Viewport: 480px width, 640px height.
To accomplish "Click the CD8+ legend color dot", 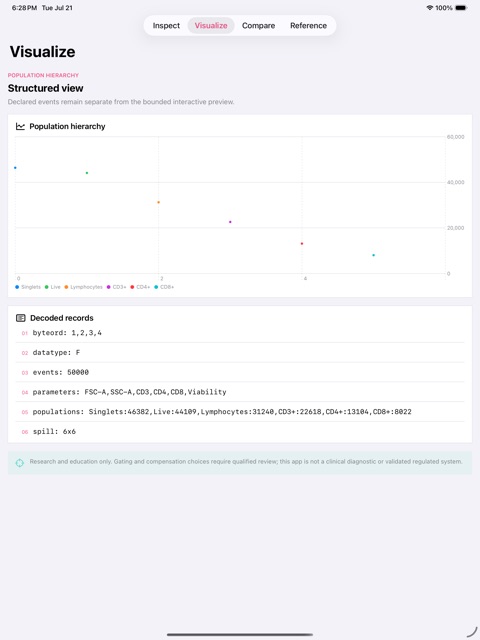I will (156, 287).
